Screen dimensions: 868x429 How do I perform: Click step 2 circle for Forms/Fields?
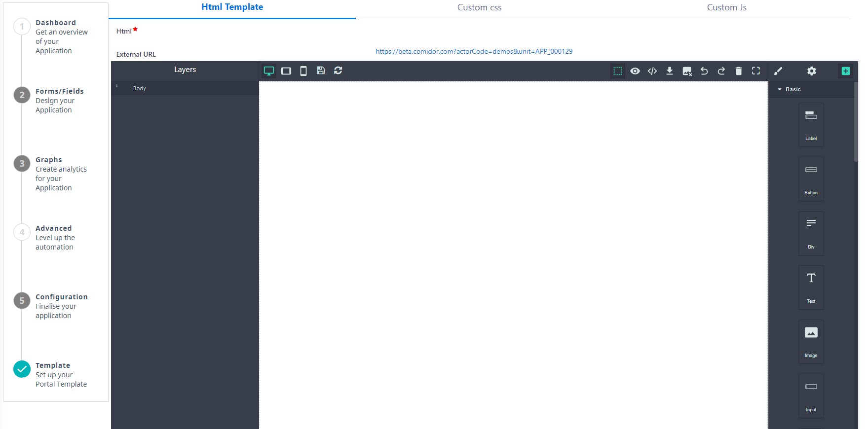(x=22, y=95)
